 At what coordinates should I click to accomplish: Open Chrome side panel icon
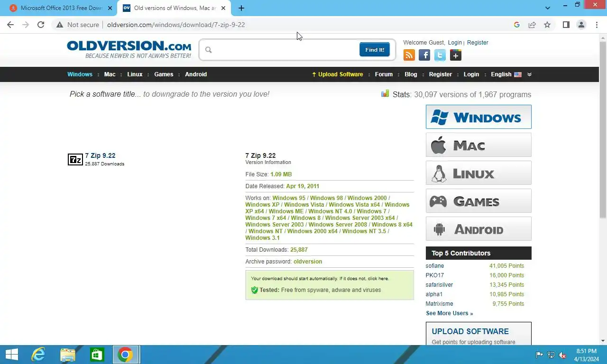pos(566,25)
